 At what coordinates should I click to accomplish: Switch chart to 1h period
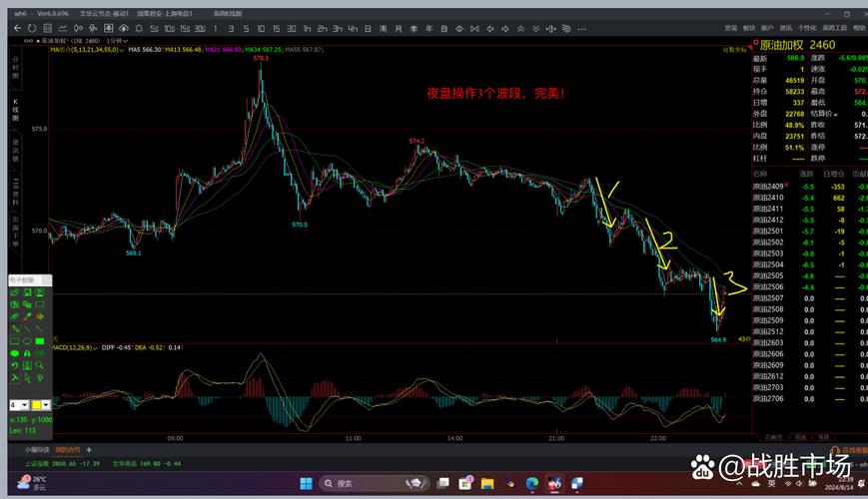click(307, 29)
